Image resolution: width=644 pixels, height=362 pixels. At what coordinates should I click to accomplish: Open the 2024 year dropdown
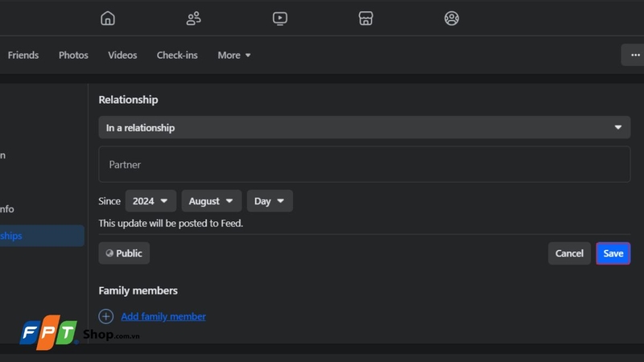[151, 201]
